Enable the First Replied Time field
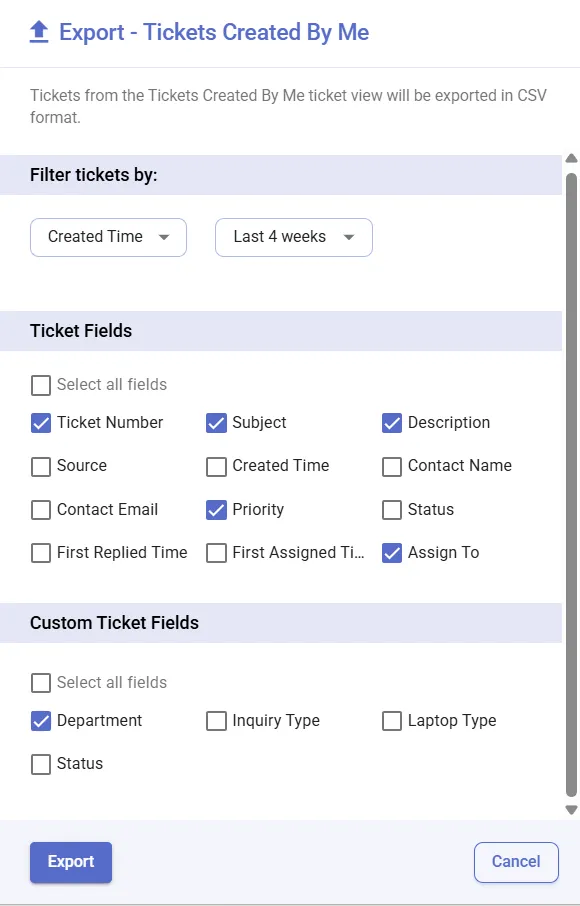Screen dimensions: 580x906 tap(40, 553)
